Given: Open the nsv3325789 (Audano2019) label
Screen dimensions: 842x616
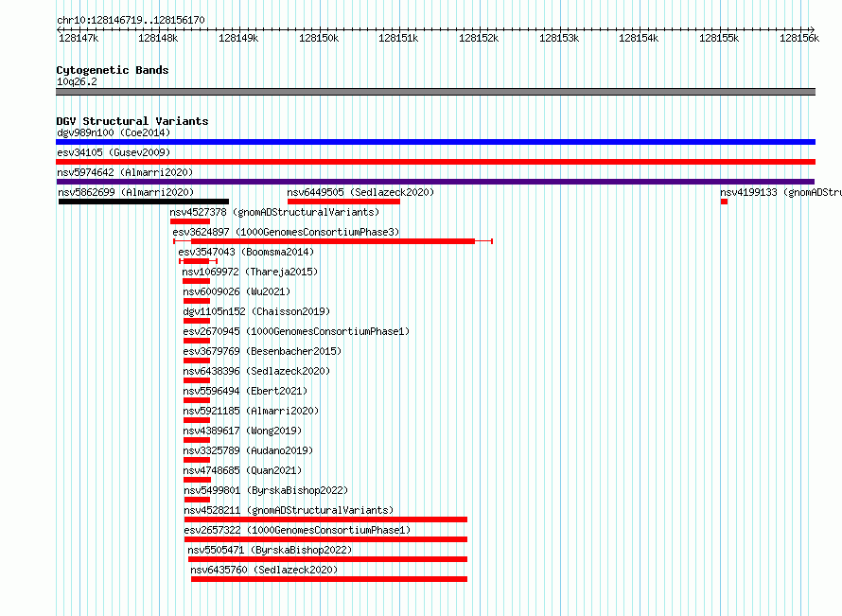Looking at the screenshot, I should click(x=248, y=450).
